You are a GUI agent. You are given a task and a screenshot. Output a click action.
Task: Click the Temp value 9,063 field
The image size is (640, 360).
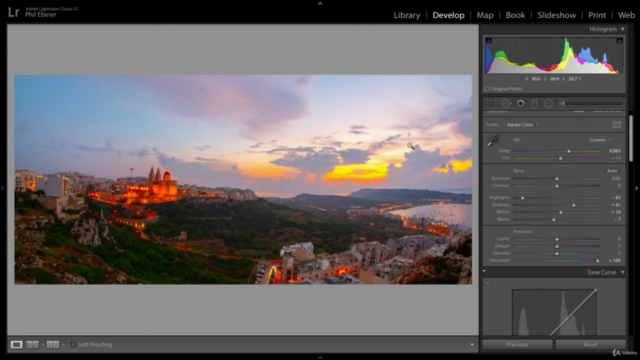pos(614,151)
